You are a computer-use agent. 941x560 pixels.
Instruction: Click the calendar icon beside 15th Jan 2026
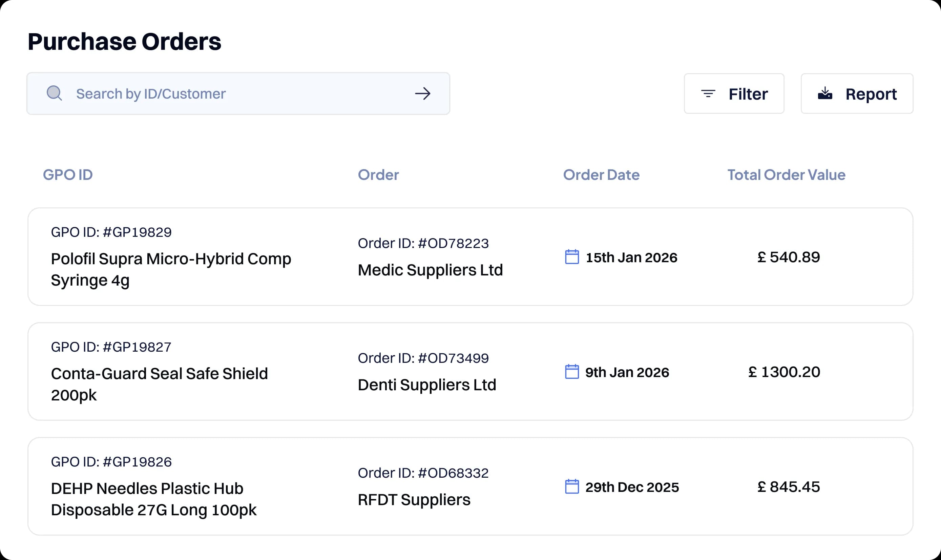tap(572, 257)
